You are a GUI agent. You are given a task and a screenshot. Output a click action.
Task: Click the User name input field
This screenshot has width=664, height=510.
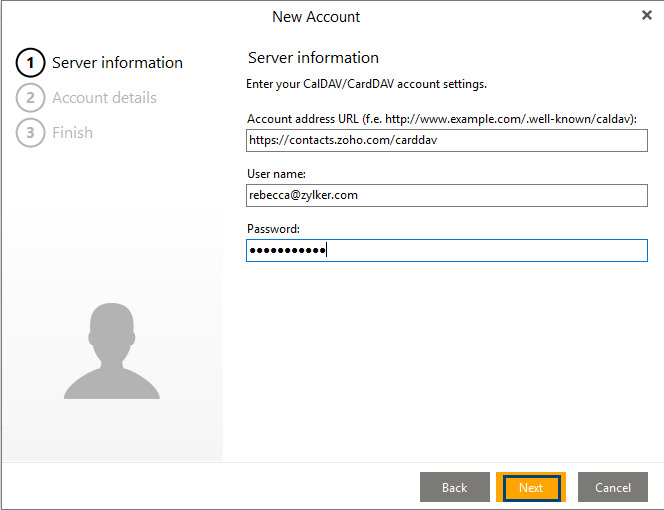[x=447, y=196]
